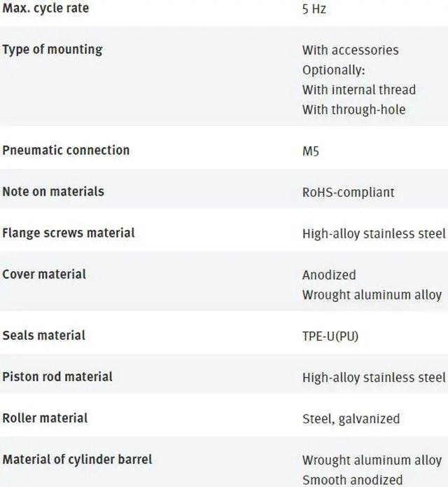
Task: Click the Pneumatic connection label
Action: click(66, 151)
